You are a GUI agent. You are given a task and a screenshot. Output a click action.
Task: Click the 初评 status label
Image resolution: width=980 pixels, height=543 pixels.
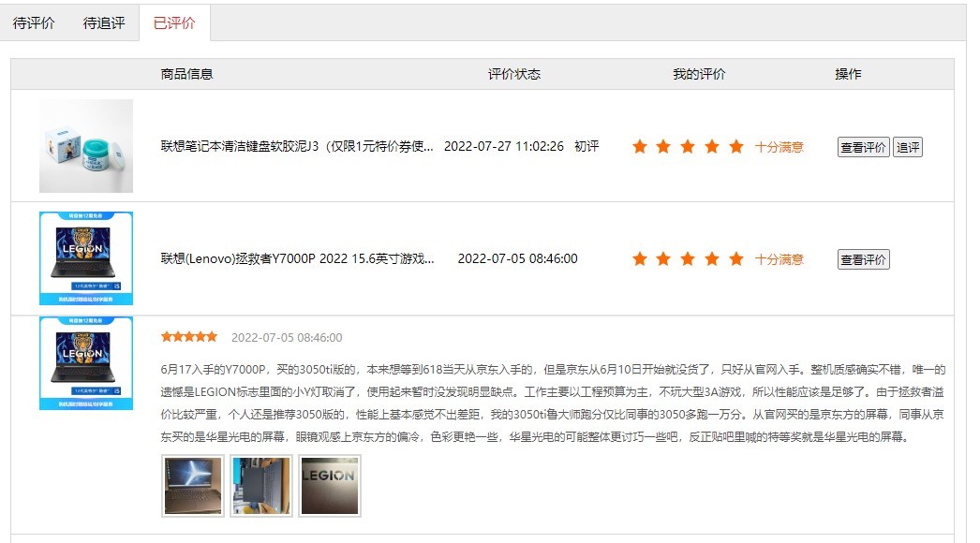[x=587, y=146]
